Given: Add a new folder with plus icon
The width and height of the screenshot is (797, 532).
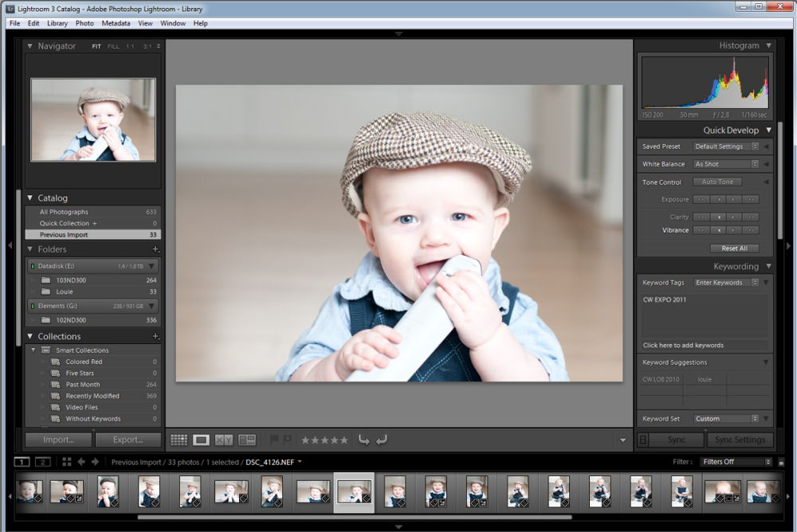Looking at the screenshot, I should [155, 249].
